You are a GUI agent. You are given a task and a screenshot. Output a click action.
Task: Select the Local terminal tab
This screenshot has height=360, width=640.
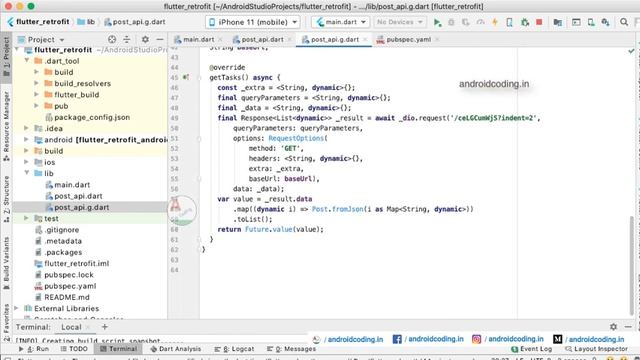[x=71, y=327]
